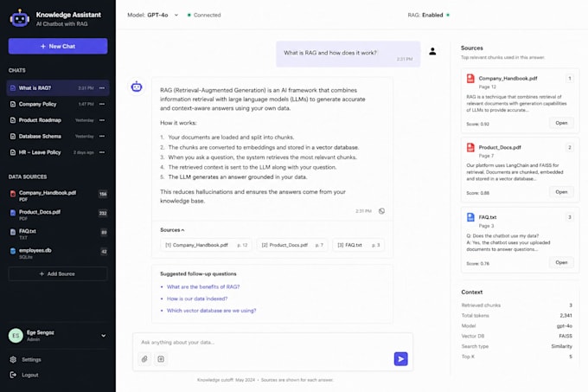
Task: Ask How is our data indexed?
Action: [197, 299]
